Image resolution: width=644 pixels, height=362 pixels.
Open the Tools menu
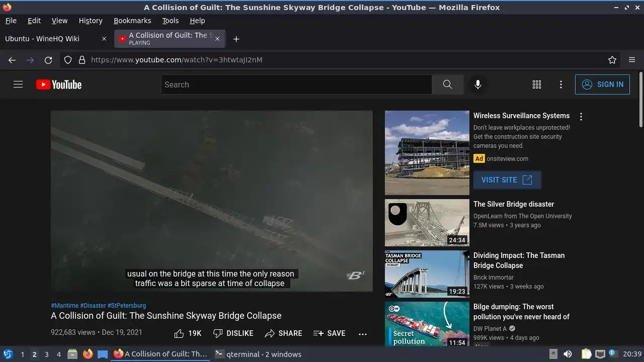(x=171, y=21)
